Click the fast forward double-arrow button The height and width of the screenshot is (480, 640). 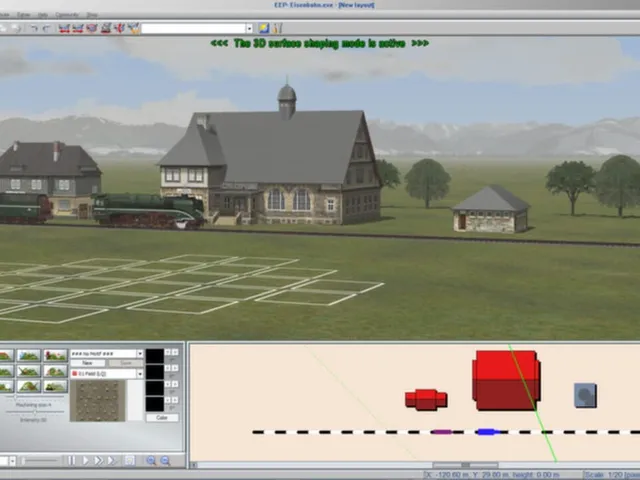pos(98,460)
